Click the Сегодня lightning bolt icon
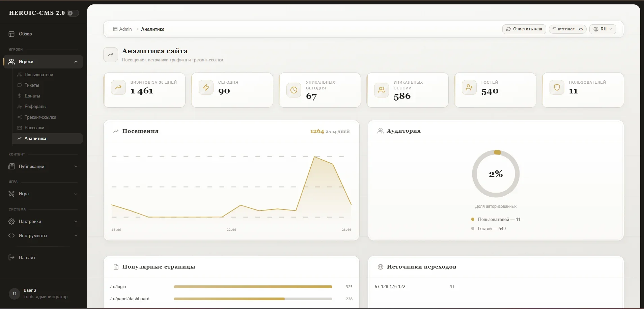The height and width of the screenshot is (309, 644). [206, 87]
